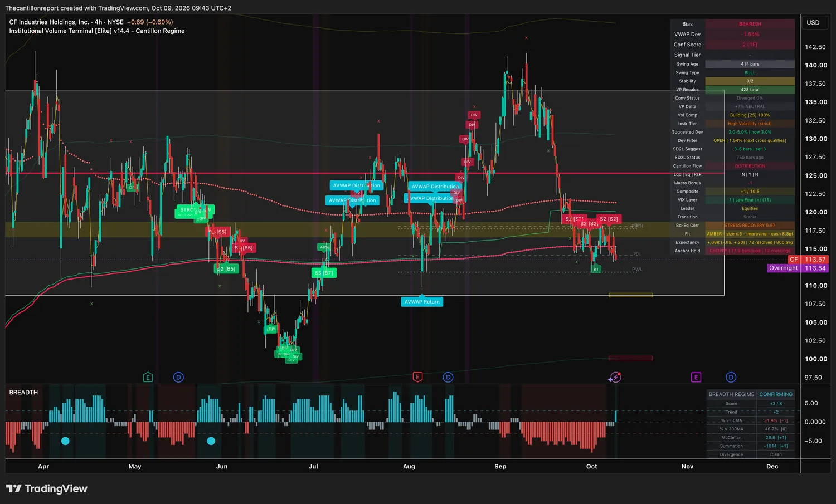Click the Swing Type value BULL
Screen dimensions: 836x504
pos(750,72)
